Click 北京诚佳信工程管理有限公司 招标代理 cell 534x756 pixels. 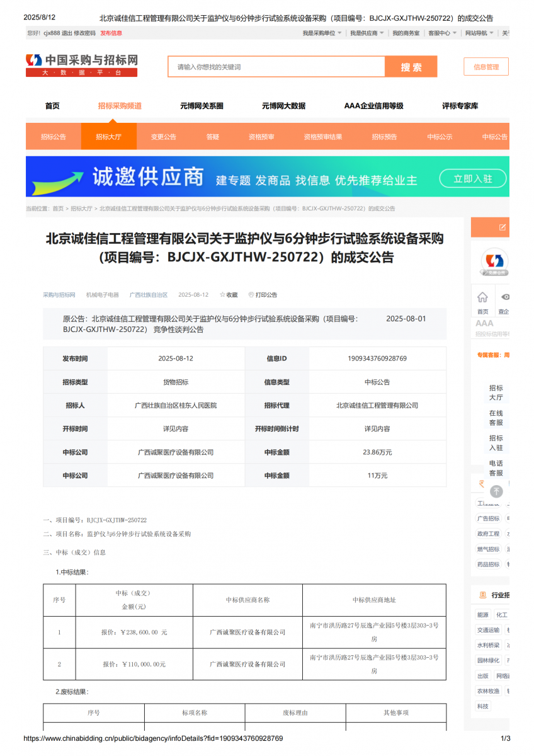tap(377, 406)
